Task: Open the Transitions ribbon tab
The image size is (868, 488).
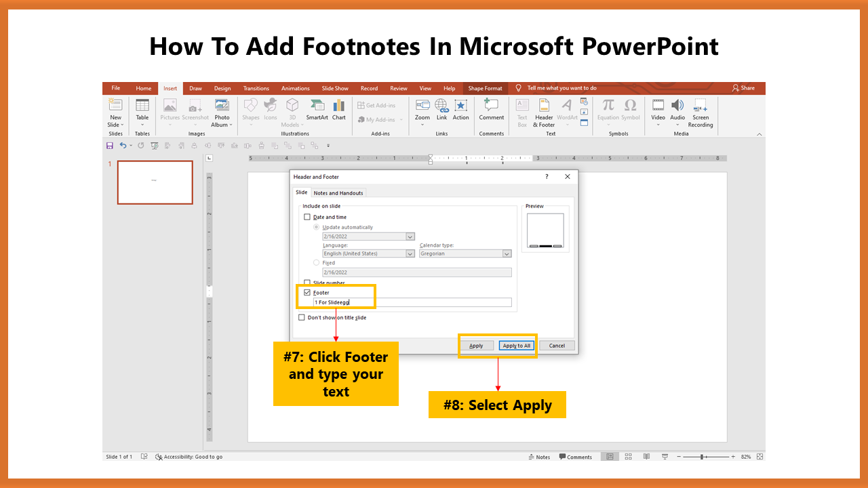Action: pyautogui.click(x=256, y=88)
